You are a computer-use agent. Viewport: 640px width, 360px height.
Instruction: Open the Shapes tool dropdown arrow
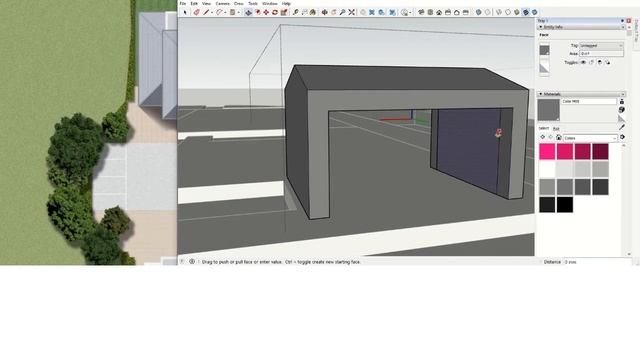[239, 13]
